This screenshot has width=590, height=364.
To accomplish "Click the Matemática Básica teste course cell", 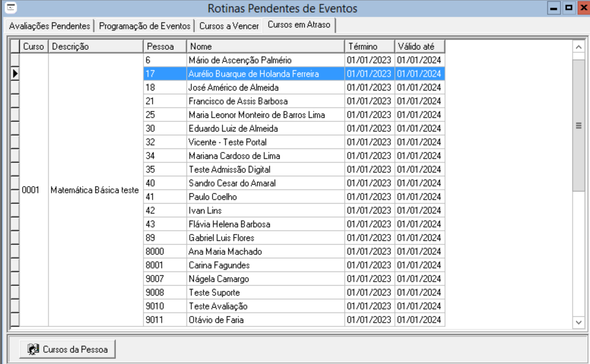I will [95, 190].
